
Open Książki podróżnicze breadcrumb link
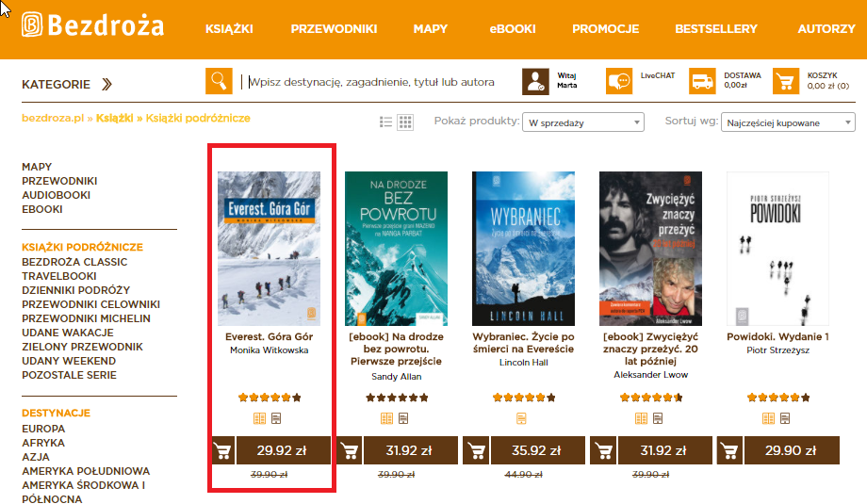tap(198, 119)
